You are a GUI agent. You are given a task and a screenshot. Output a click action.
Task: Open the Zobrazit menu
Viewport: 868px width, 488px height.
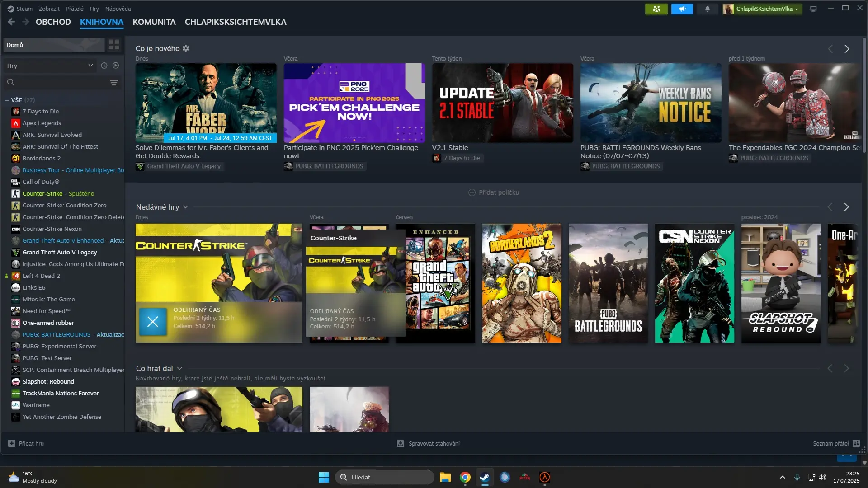click(49, 9)
